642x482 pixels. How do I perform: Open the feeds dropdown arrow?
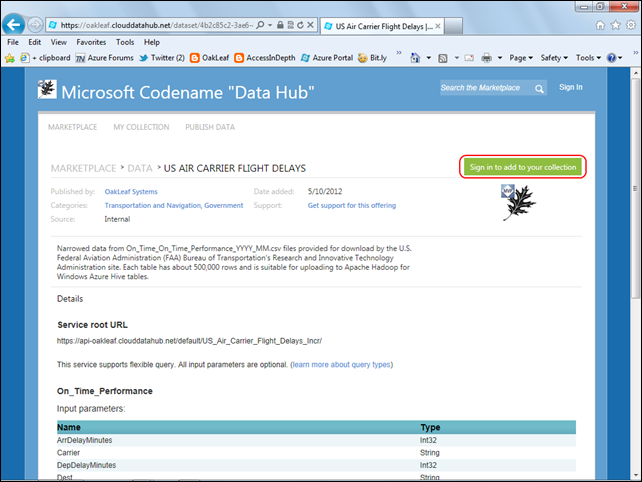(457, 58)
